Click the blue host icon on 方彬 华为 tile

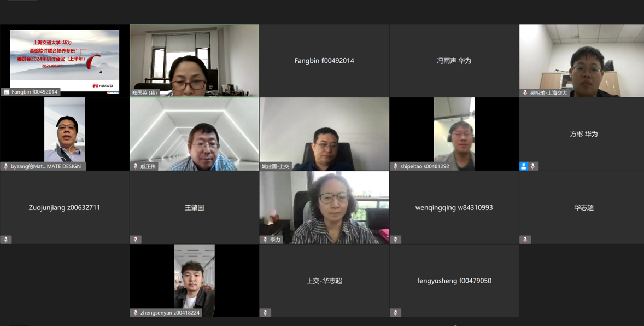524,166
